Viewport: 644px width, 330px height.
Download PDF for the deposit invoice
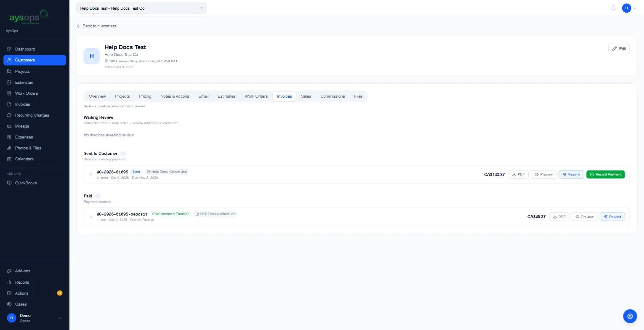click(559, 217)
